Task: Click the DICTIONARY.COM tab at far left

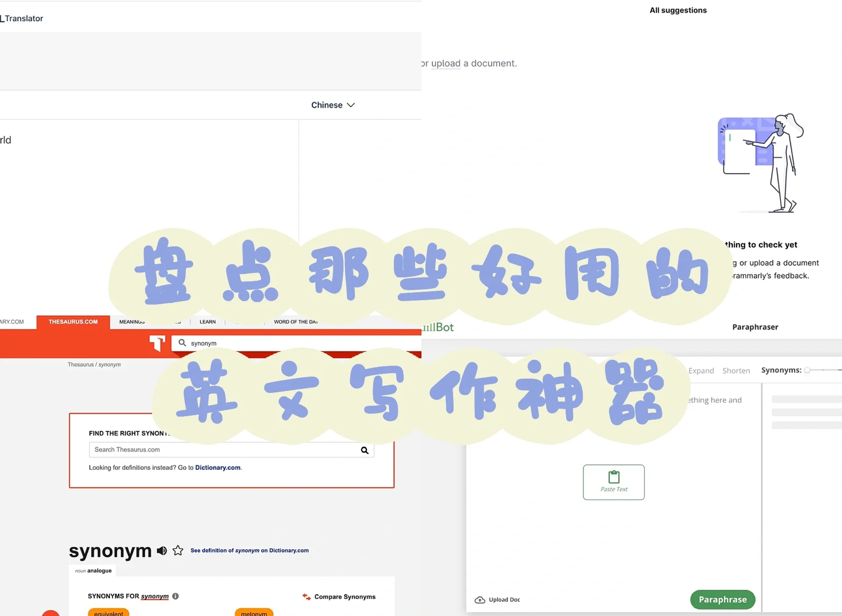Action: [12, 322]
